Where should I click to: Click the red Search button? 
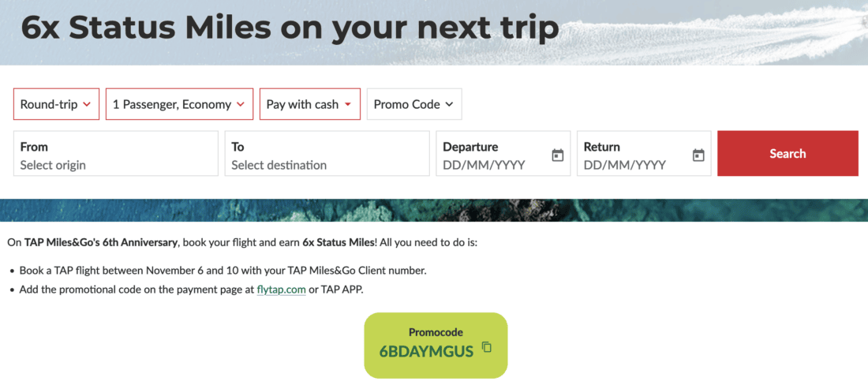788,154
